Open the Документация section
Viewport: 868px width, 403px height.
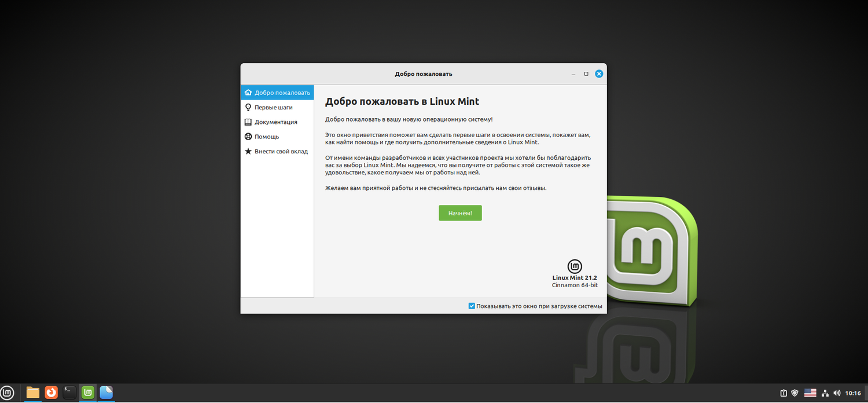[277, 122]
